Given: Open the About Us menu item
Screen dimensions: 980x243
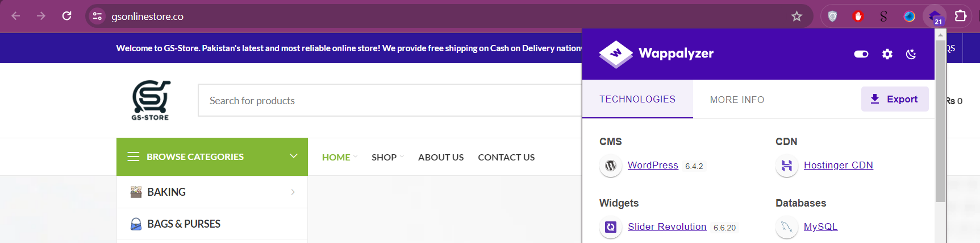Looking at the screenshot, I should pyautogui.click(x=441, y=157).
